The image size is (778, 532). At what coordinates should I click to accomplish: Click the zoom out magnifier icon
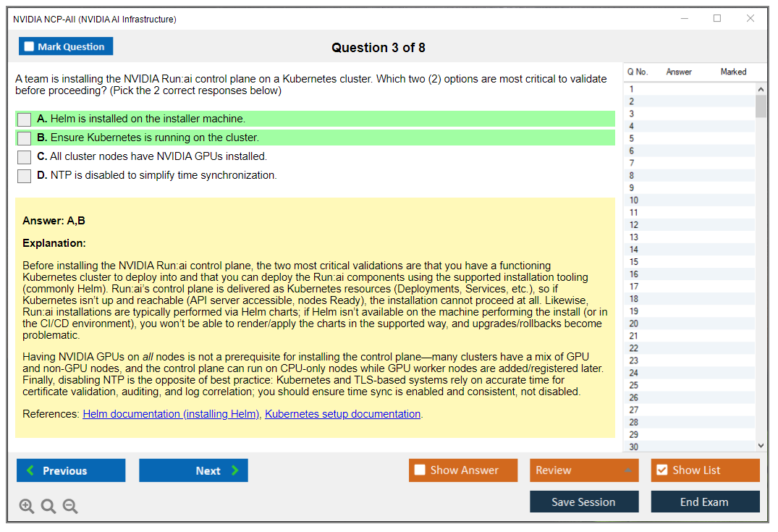[x=70, y=506]
